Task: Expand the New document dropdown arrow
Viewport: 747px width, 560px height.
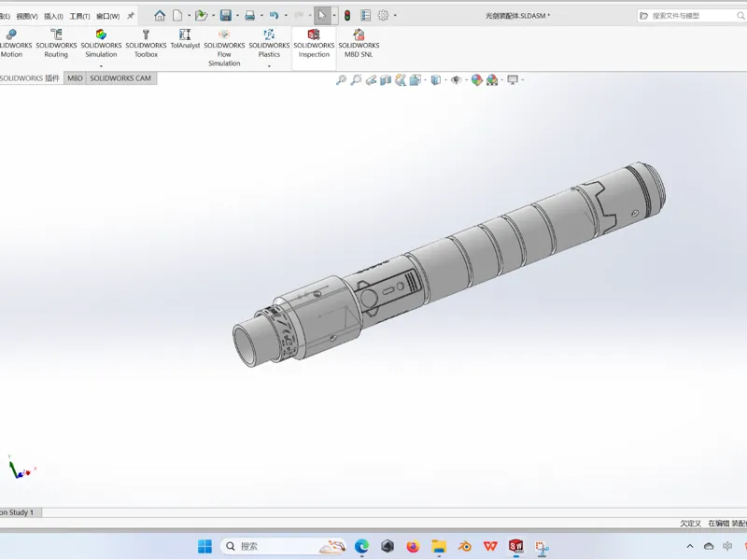Action: [x=189, y=16]
